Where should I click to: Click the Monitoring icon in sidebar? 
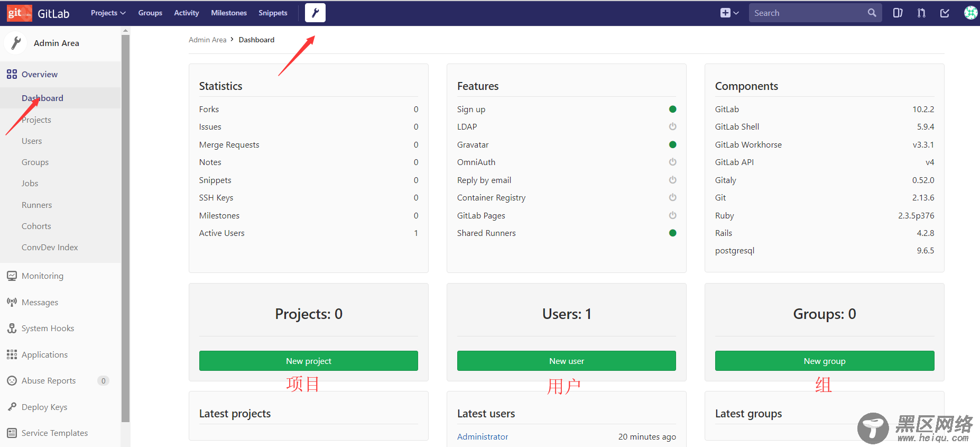coord(12,276)
